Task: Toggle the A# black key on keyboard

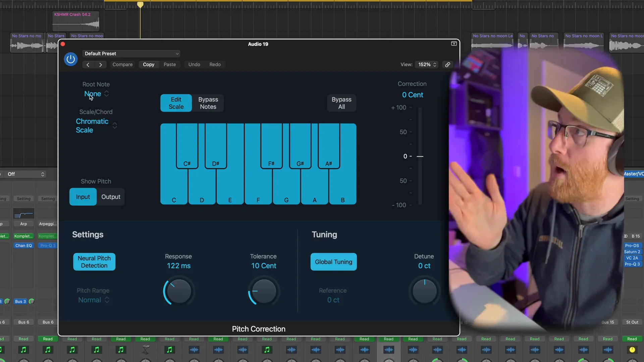Action: coord(329,146)
